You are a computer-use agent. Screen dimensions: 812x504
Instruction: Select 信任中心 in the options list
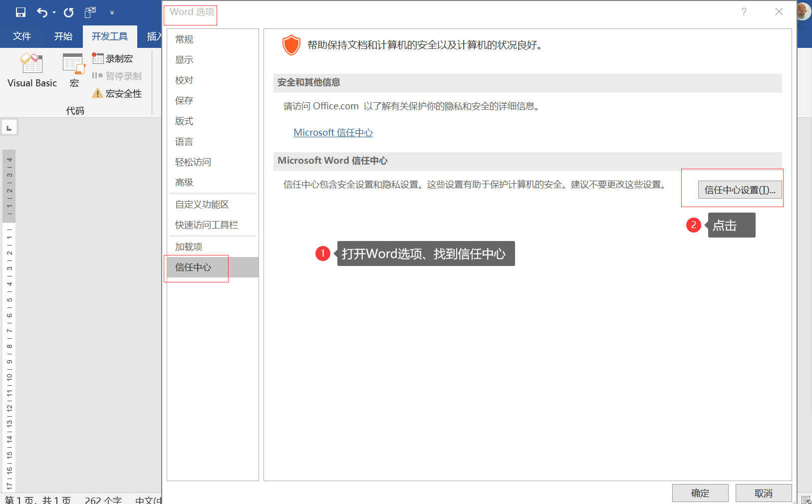coord(213,267)
